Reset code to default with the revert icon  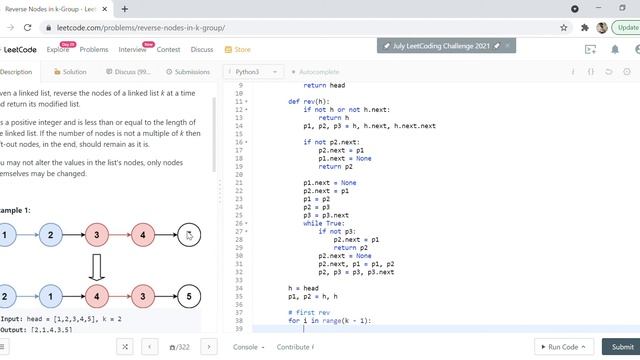(x=609, y=72)
